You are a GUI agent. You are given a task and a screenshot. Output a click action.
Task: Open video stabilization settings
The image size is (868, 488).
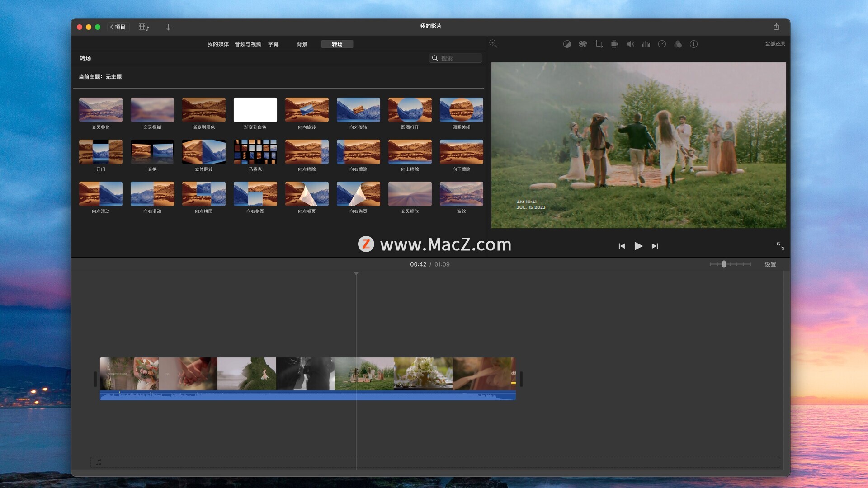614,44
